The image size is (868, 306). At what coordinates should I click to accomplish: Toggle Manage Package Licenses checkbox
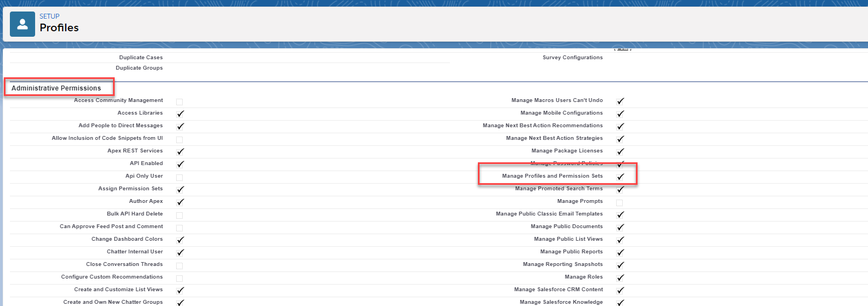coord(620,151)
